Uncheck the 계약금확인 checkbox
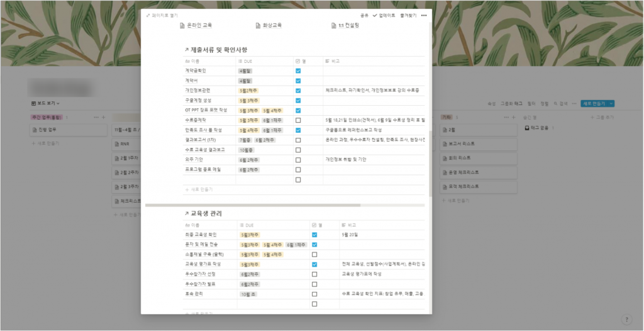This screenshot has width=644, height=331. [298, 70]
